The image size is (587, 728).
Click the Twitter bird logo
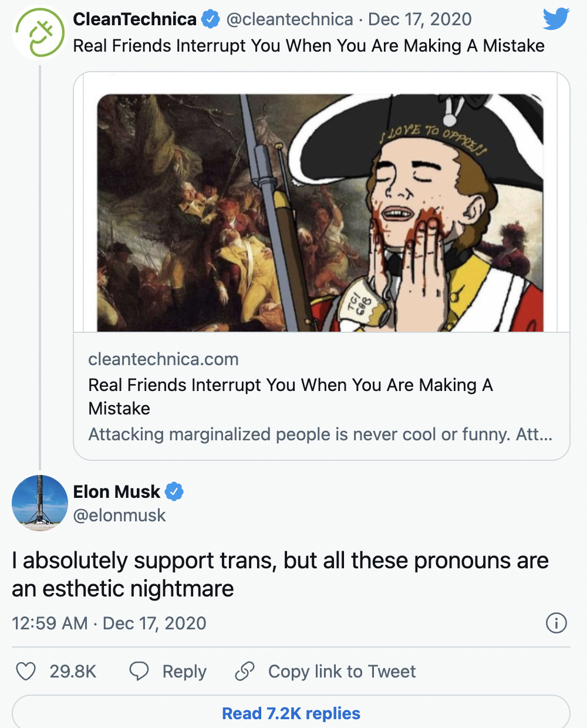point(555,19)
